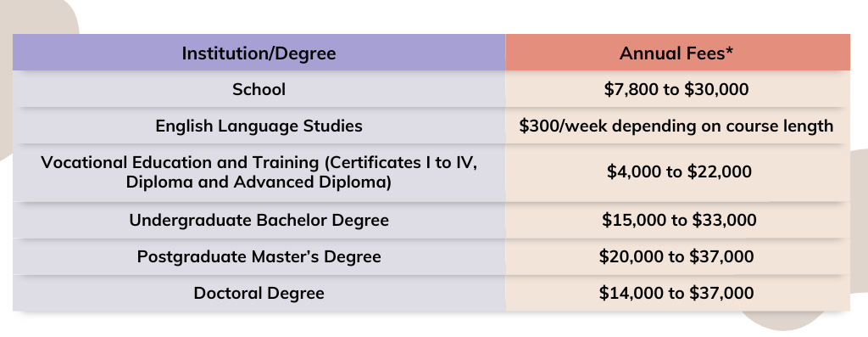The width and height of the screenshot is (868, 337).
Task: Click the Institution/Degree column header
Action: pos(259,53)
